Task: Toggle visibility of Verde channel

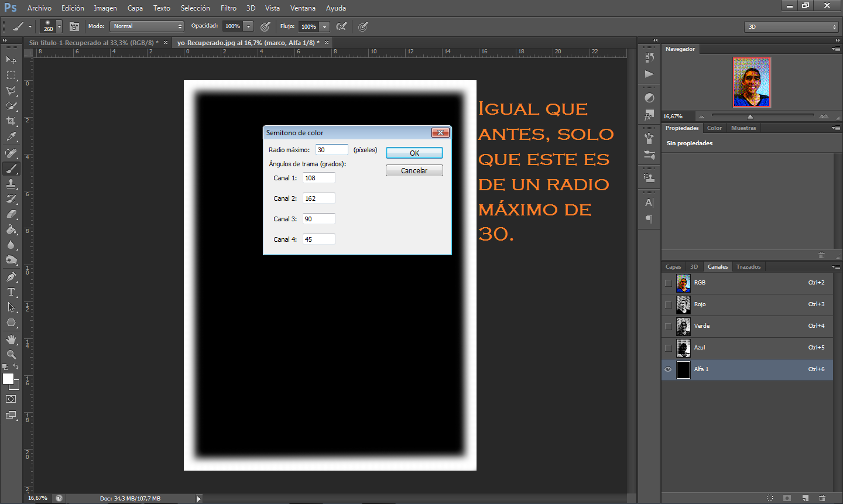Action: click(668, 326)
